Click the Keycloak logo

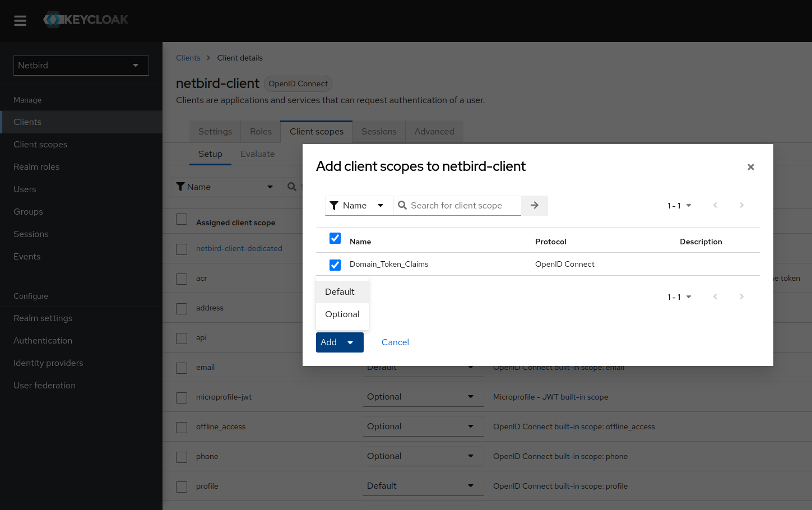[86, 20]
